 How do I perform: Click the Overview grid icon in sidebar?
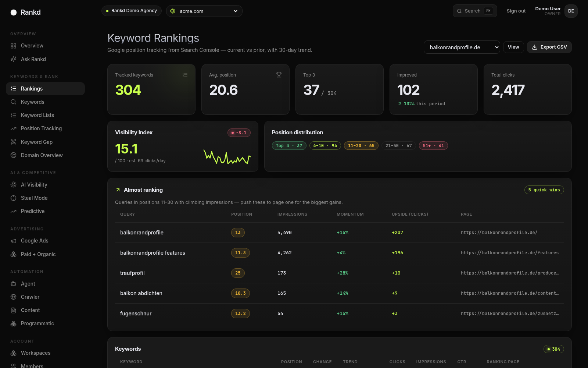(14, 46)
